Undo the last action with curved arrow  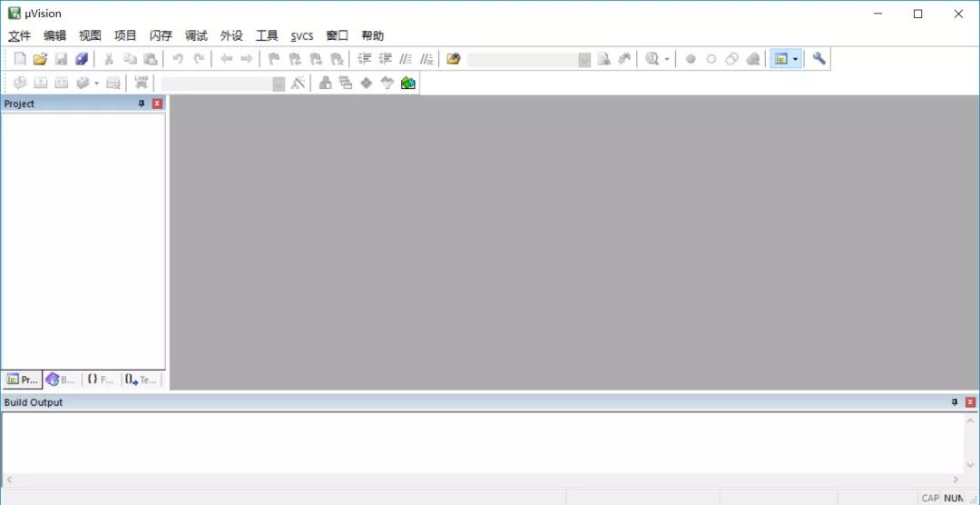pyautogui.click(x=178, y=59)
